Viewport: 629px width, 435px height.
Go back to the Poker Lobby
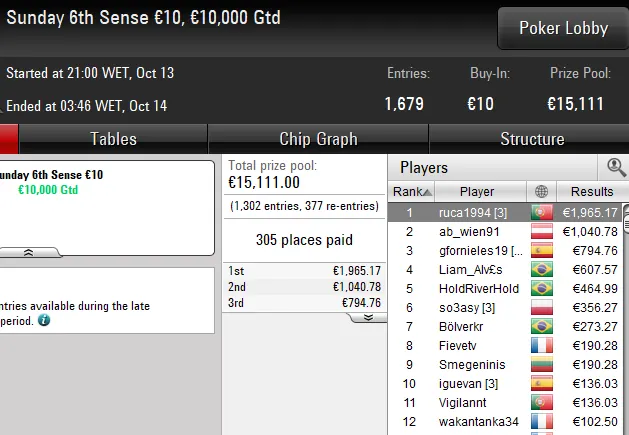563,28
